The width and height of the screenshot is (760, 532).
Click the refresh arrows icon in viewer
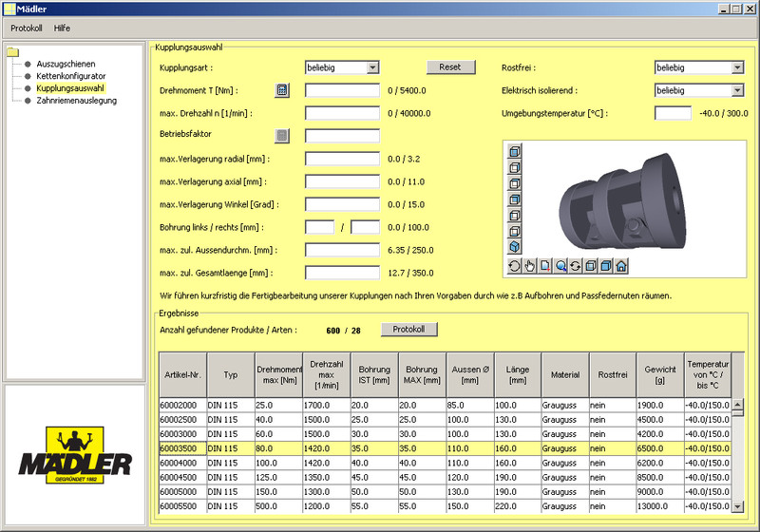(576, 266)
